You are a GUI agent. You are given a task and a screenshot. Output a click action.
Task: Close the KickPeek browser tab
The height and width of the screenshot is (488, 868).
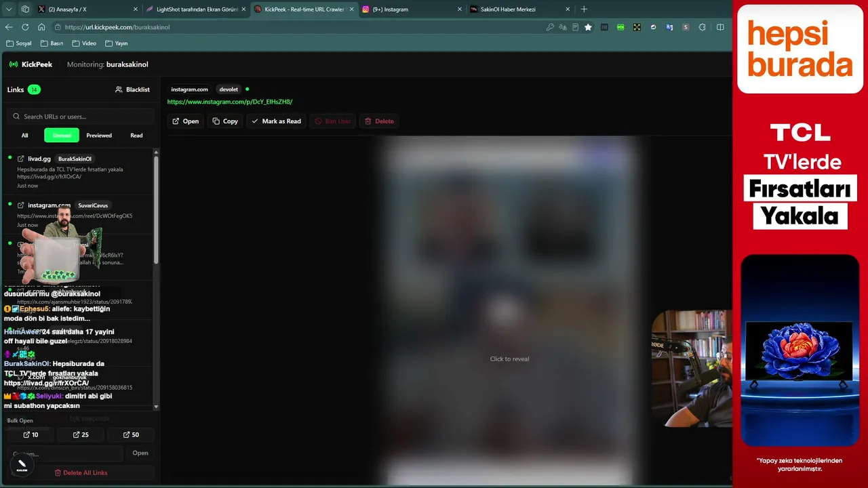tap(351, 9)
